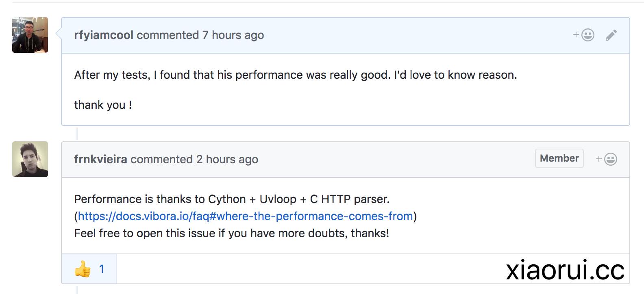
Task: Click the reaction count number 1
Action: pyautogui.click(x=102, y=269)
